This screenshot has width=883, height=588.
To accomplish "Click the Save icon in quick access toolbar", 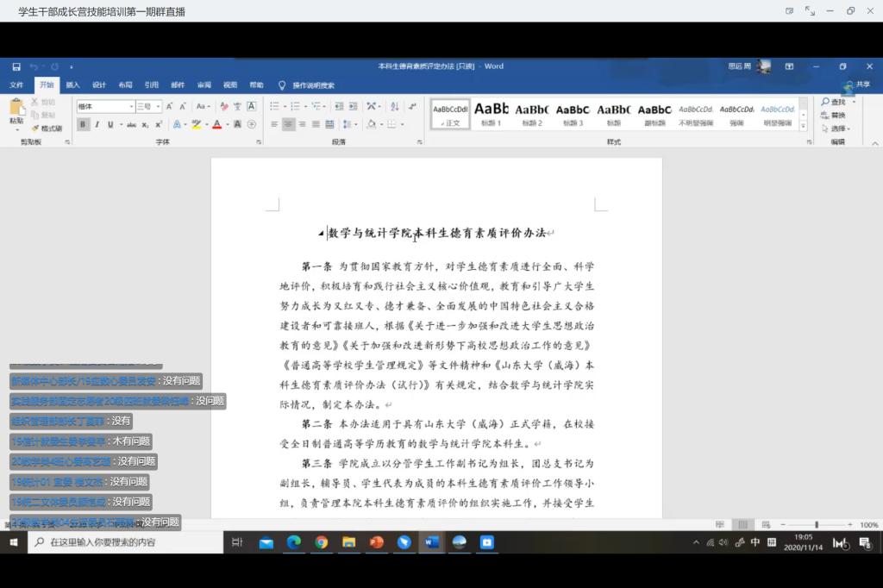I will click(16, 66).
